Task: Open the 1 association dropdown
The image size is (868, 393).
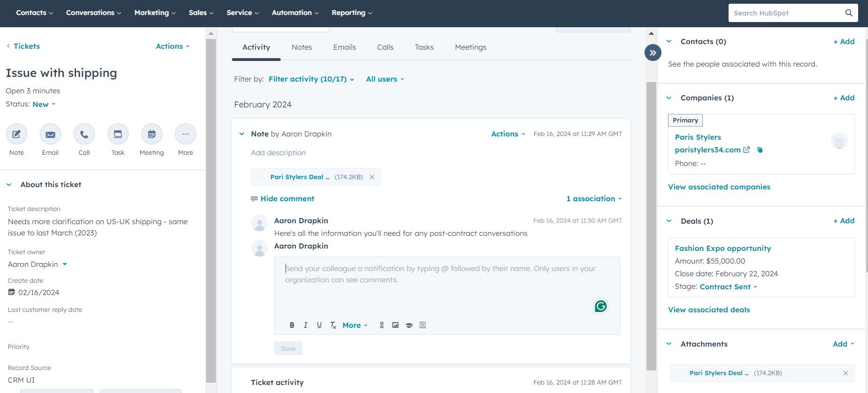Action: tap(594, 199)
